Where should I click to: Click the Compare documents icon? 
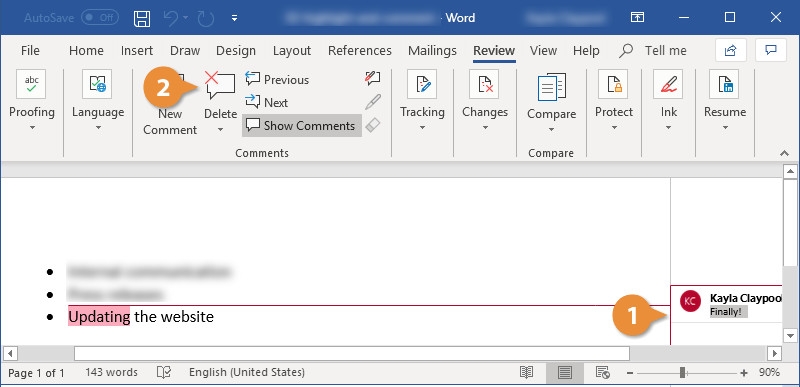click(x=552, y=87)
